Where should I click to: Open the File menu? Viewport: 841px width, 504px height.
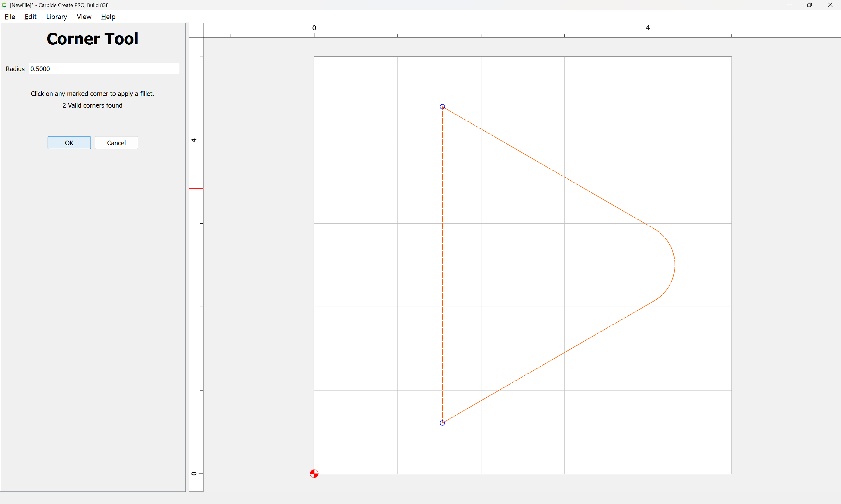tap(10, 17)
